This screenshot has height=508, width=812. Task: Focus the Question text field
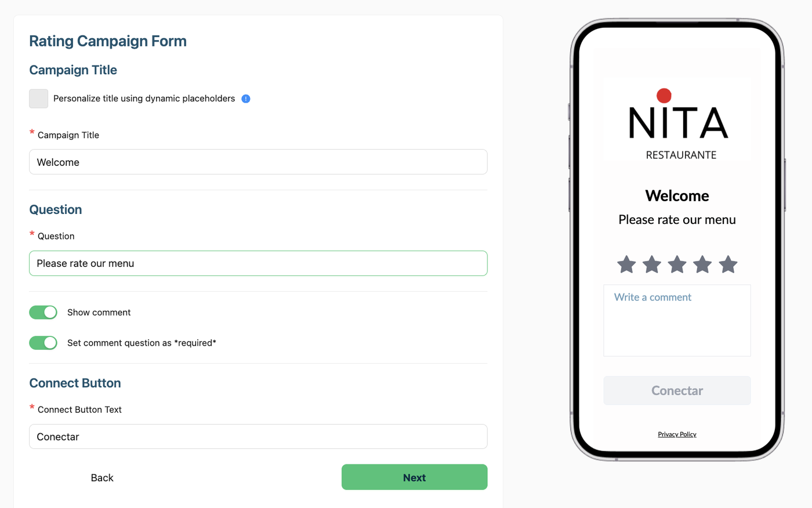(x=258, y=263)
